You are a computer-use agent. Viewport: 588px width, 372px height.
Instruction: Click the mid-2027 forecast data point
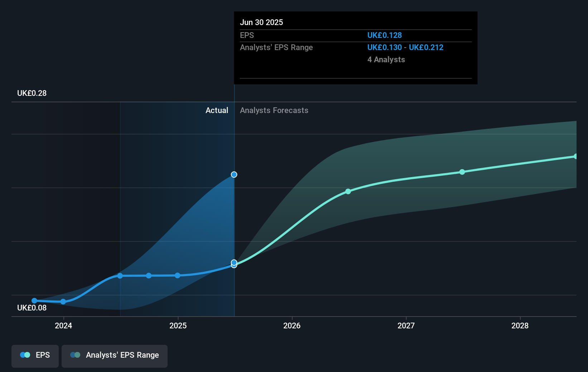click(462, 172)
